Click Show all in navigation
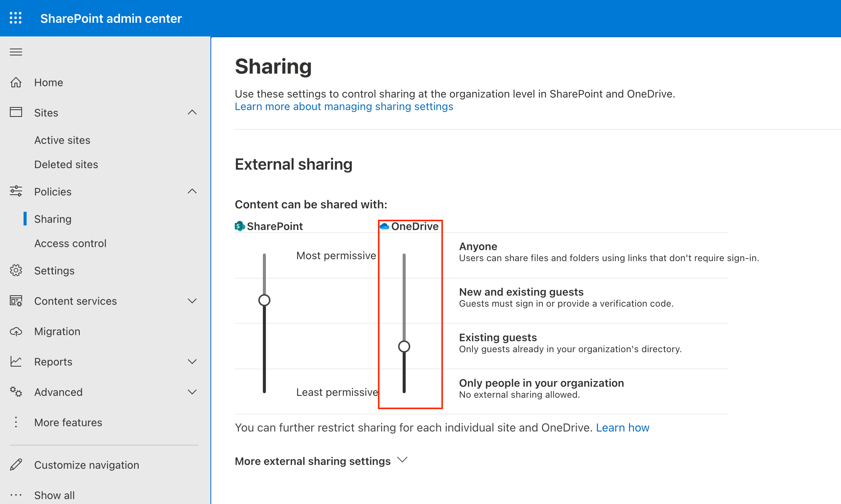The width and height of the screenshot is (841, 504). (54, 495)
